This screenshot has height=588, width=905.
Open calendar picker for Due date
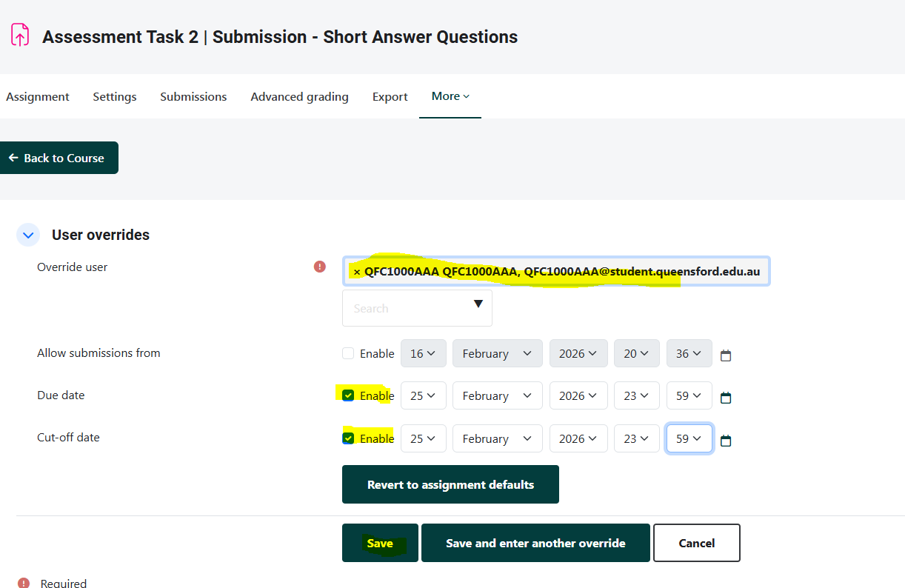[726, 398]
